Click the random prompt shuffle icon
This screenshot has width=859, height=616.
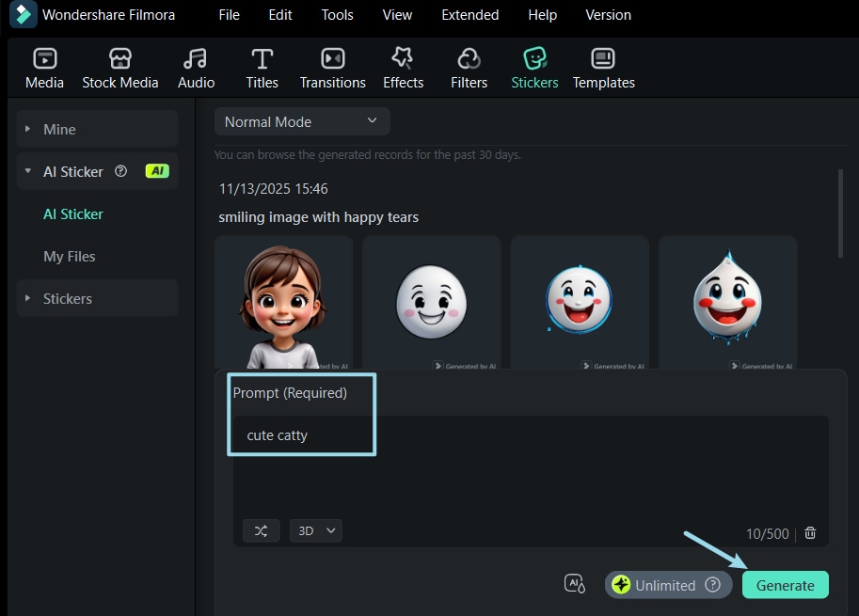pyautogui.click(x=261, y=530)
